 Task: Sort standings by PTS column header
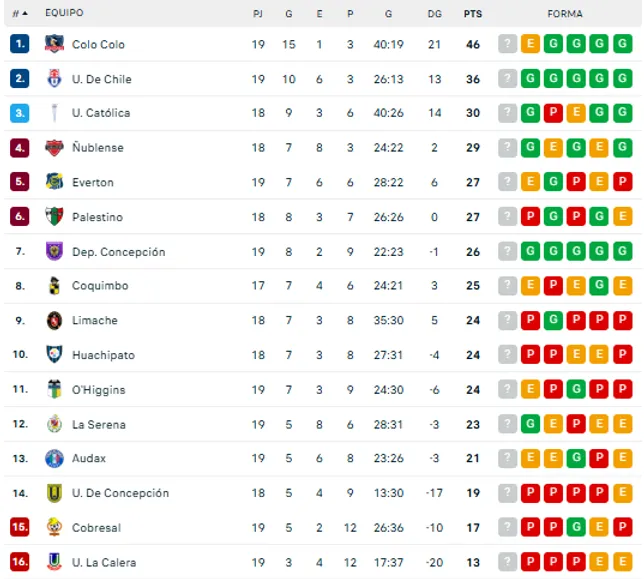pyautogui.click(x=473, y=14)
